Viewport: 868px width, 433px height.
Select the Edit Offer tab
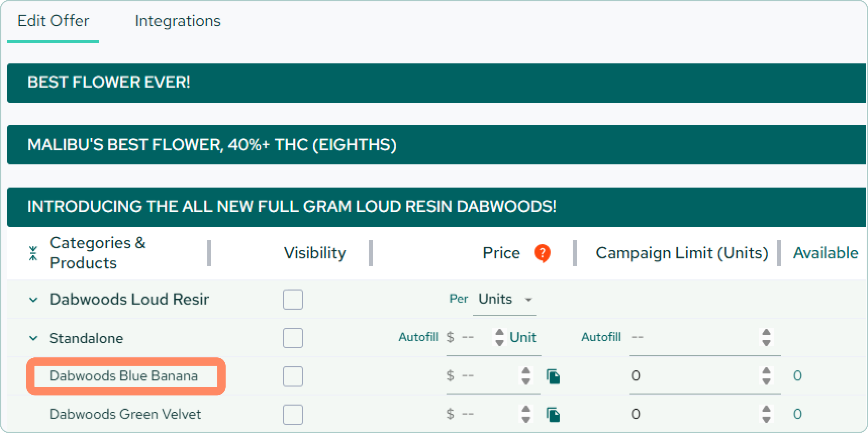[53, 21]
